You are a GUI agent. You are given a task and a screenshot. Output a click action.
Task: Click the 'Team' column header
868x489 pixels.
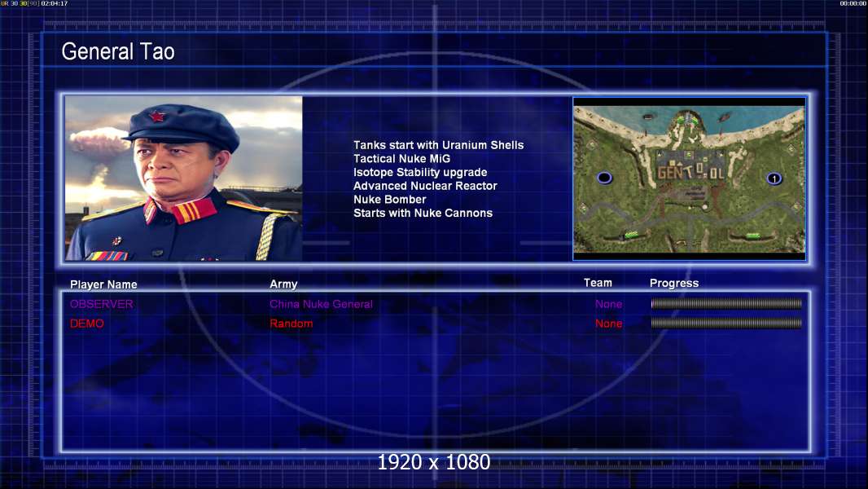pos(598,283)
